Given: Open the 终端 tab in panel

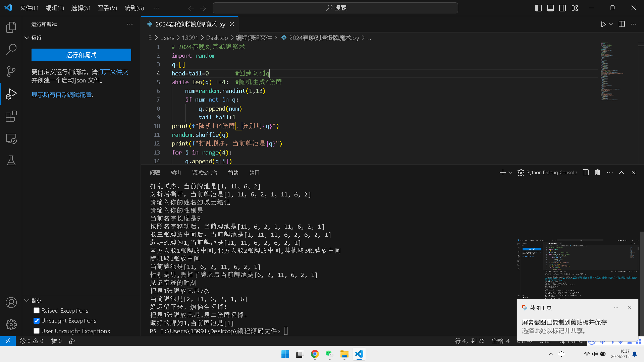Looking at the screenshot, I should click(x=233, y=172).
